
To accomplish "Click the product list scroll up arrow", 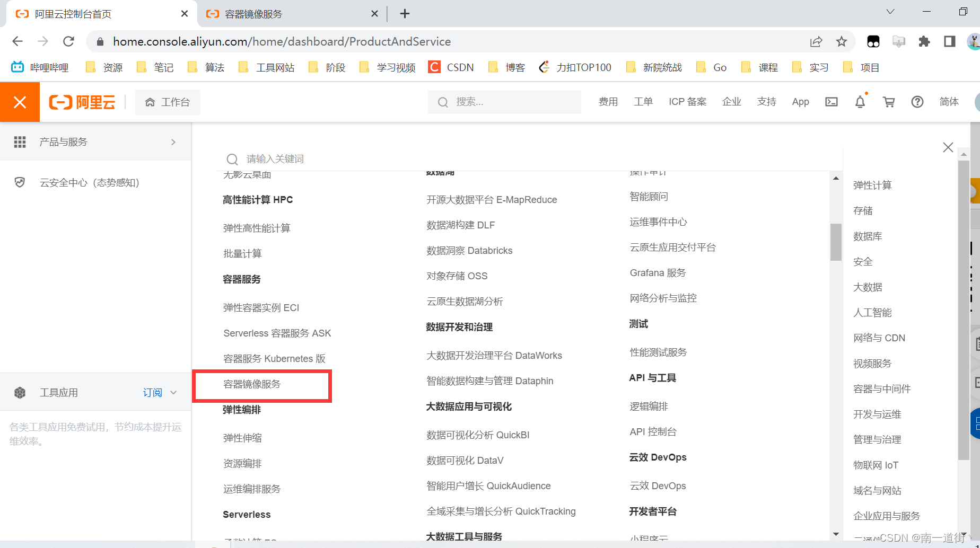I will pyautogui.click(x=836, y=178).
